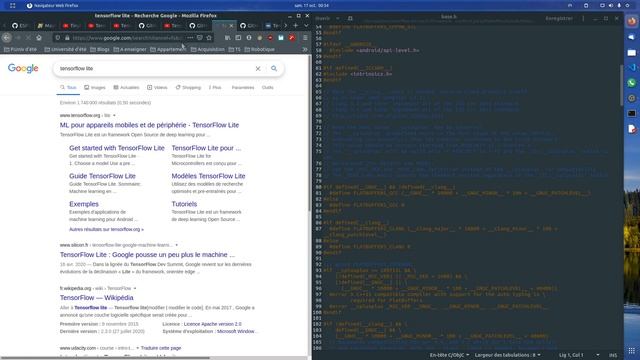Screen dimensions: 640x360
Task: Open Firefox hamburger menu
Action: click(x=305, y=38)
